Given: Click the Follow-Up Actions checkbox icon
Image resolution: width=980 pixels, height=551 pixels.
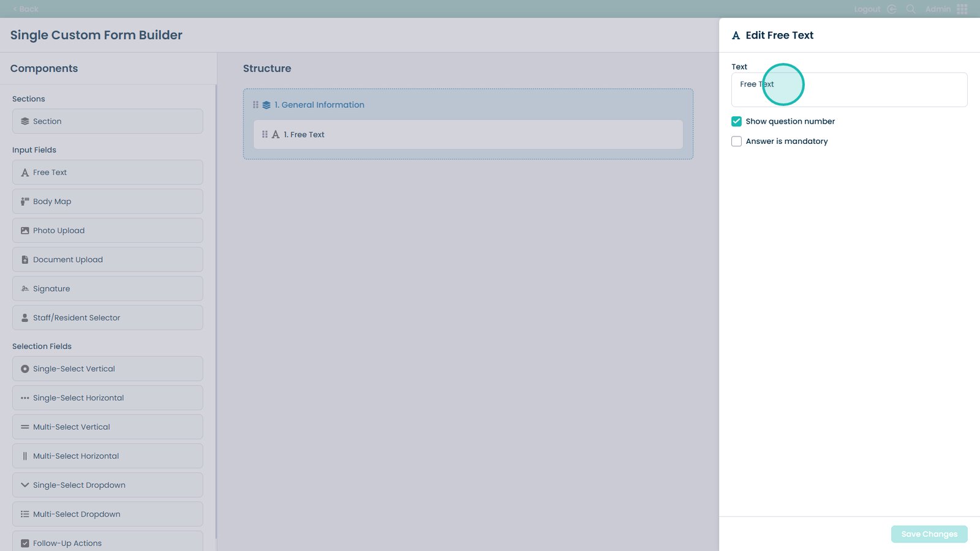Looking at the screenshot, I should pos(25,543).
